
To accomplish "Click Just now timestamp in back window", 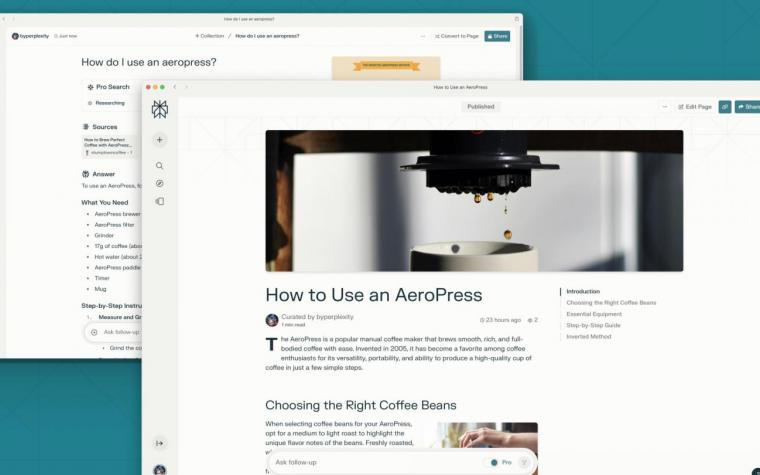I will (65, 36).
